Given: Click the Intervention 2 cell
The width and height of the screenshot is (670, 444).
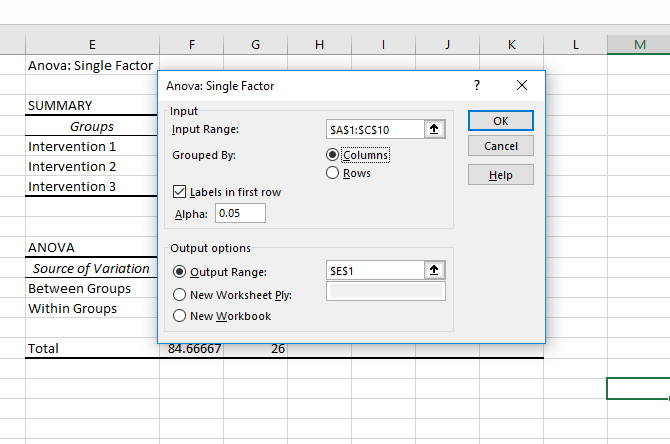Looking at the screenshot, I should point(72,166).
